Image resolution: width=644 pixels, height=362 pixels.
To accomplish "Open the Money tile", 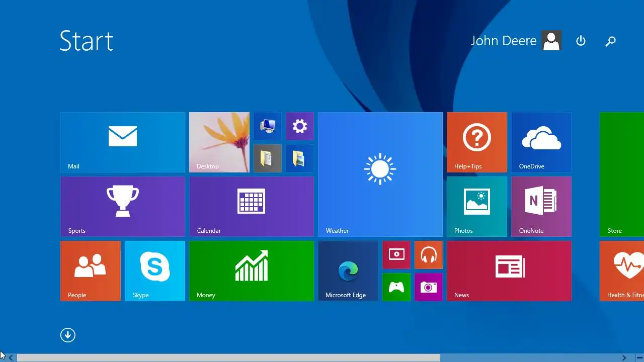I will [x=252, y=271].
